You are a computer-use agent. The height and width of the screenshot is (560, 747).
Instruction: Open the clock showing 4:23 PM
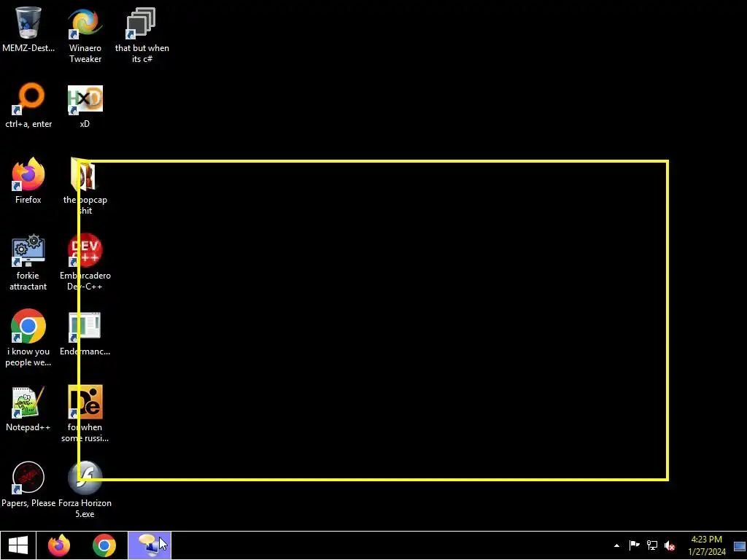pyautogui.click(x=706, y=545)
